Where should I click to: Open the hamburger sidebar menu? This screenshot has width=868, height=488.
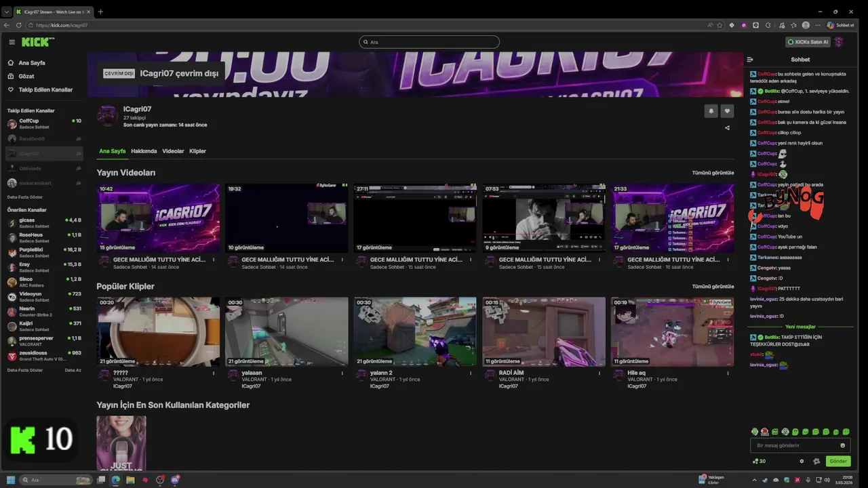point(12,42)
